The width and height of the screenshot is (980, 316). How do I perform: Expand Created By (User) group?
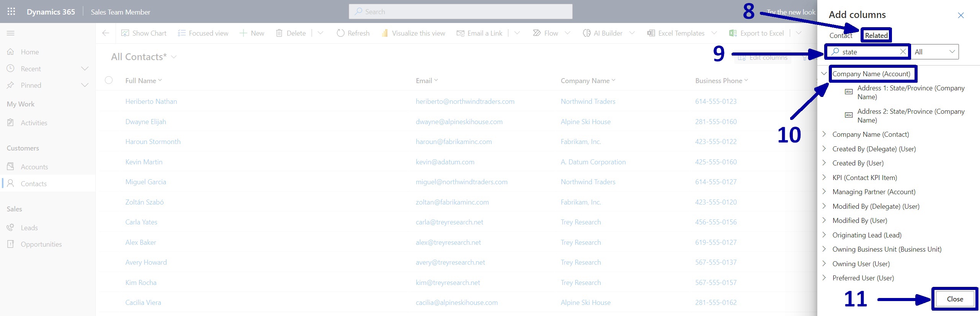tap(824, 163)
